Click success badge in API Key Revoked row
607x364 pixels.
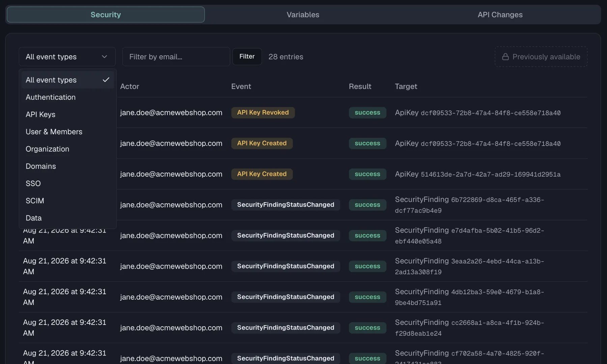click(367, 113)
